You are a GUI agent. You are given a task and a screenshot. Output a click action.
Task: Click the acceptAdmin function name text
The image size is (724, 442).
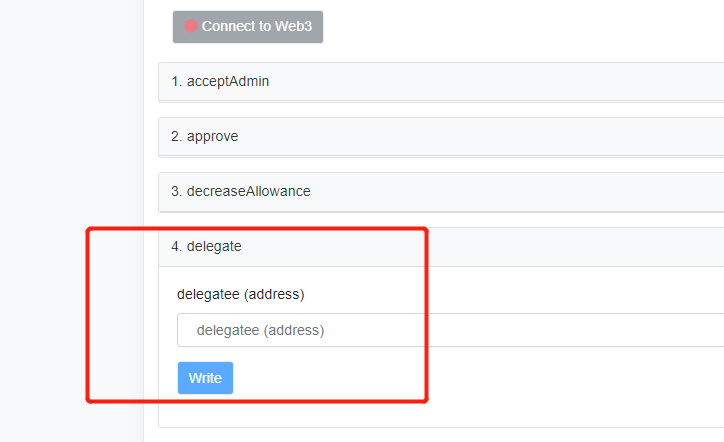pos(228,81)
